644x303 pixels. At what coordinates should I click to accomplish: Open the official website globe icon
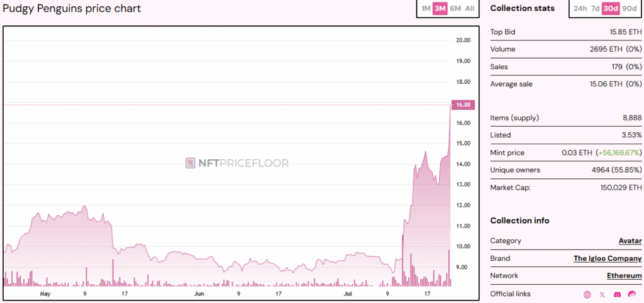(x=587, y=294)
